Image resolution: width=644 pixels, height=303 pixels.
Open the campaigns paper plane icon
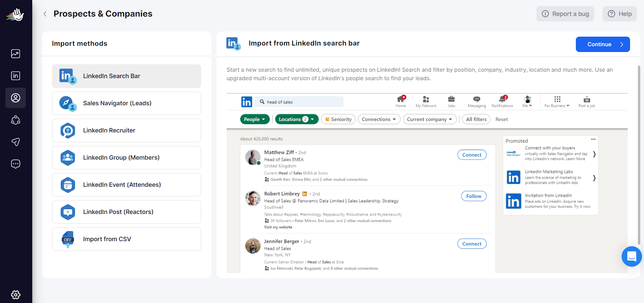tap(16, 142)
